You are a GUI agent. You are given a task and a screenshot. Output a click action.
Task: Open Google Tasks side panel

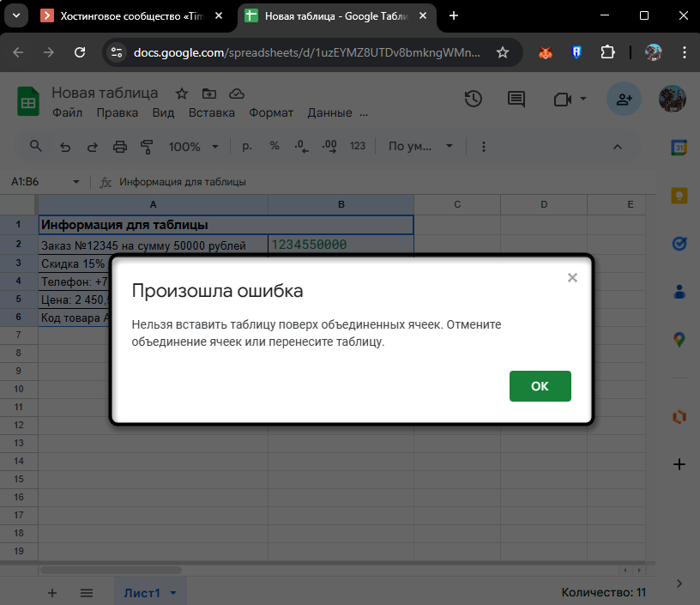click(679, 244)
